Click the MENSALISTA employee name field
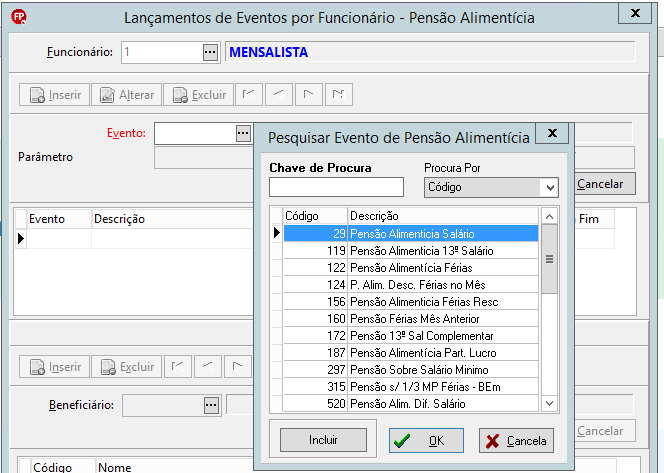This screenshot has width=664, height=473. point(430,52)
